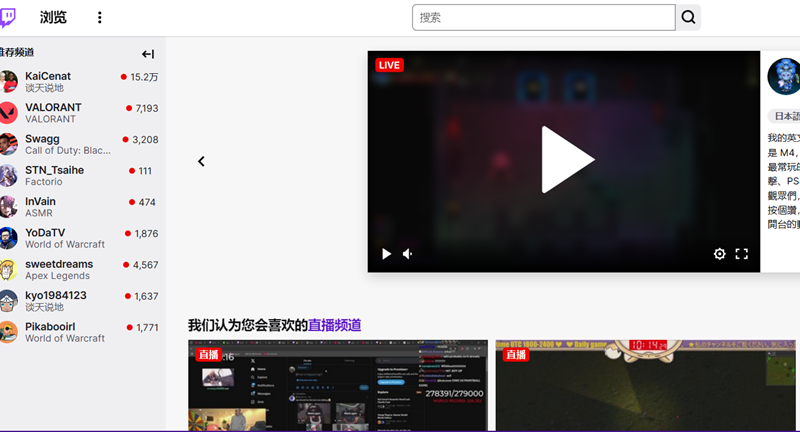
Task: Open the 直播频道 link
Action: [334, 325]
